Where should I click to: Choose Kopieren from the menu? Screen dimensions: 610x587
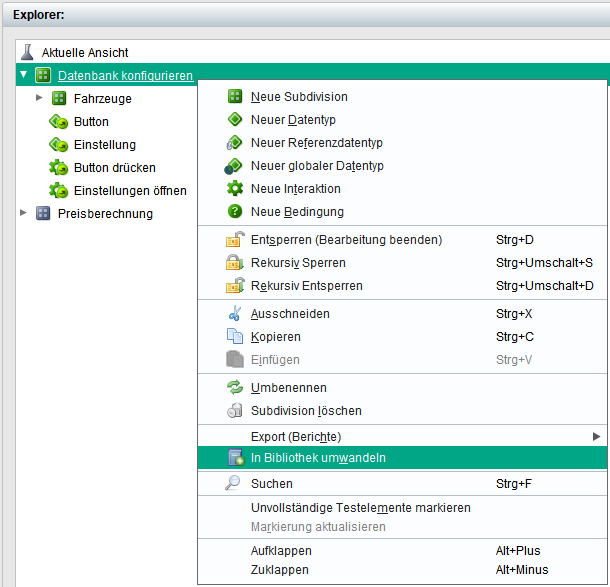click(x=402, y=336)
